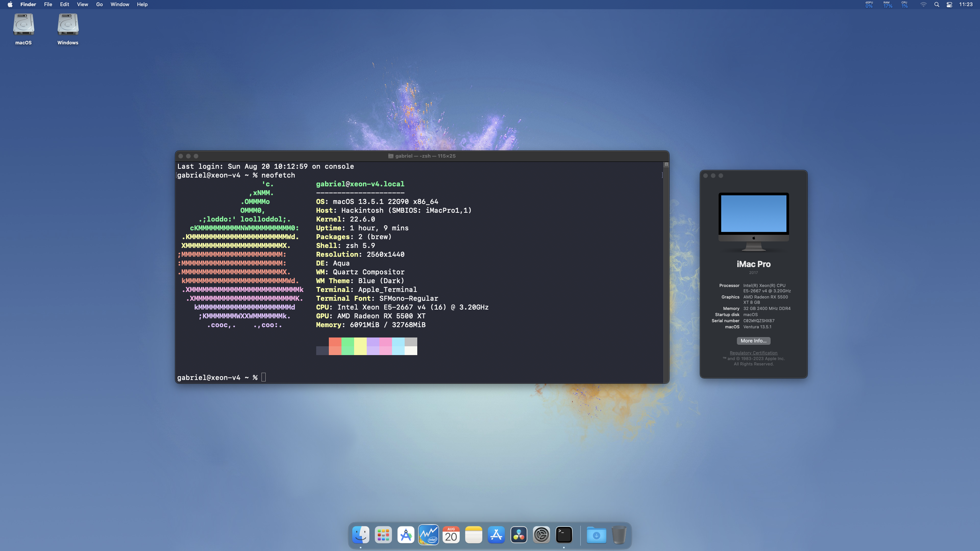Click folder proxy icon in Terminal title

coord(390,156)
